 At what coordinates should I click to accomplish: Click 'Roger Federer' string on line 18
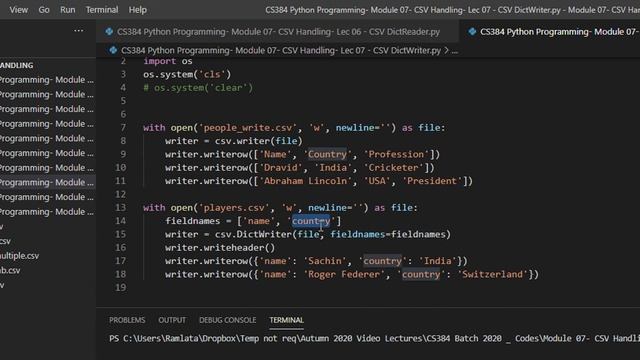344,275
